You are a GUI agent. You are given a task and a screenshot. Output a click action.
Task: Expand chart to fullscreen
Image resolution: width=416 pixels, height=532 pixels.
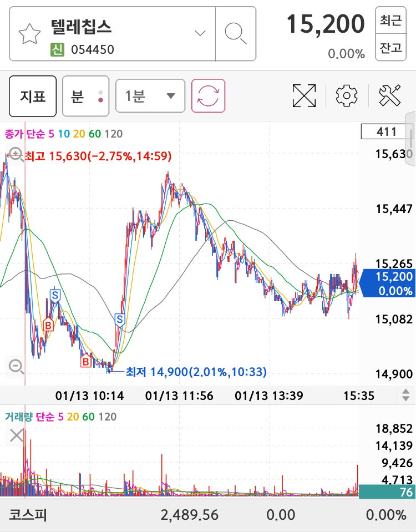click(304, 95)
